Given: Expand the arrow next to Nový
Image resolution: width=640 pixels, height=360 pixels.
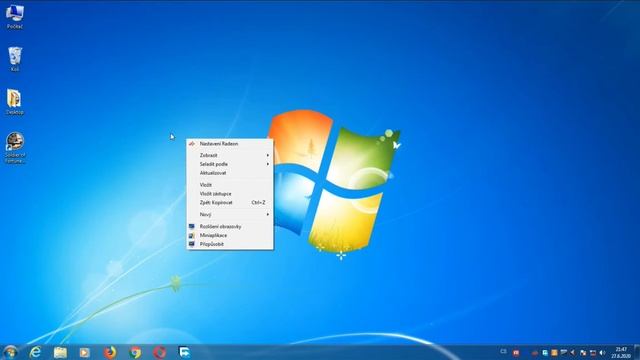Looking at the screenshot, I should point(268,214).
